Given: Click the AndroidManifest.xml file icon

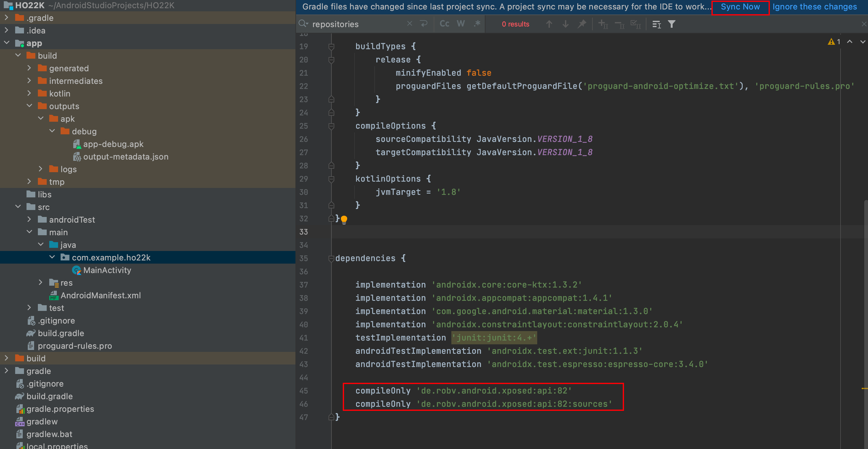Looking at the screenshot, I should (54, 295).
